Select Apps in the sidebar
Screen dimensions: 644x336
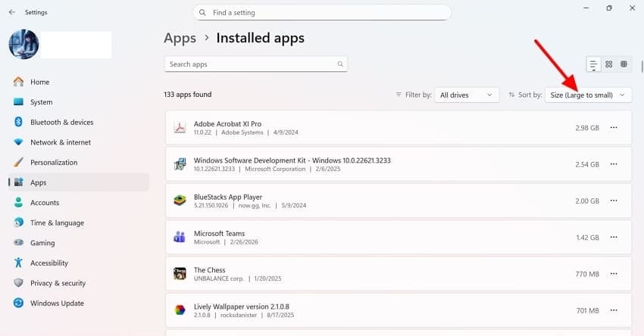pyautogui.click(x=78, y=182)
